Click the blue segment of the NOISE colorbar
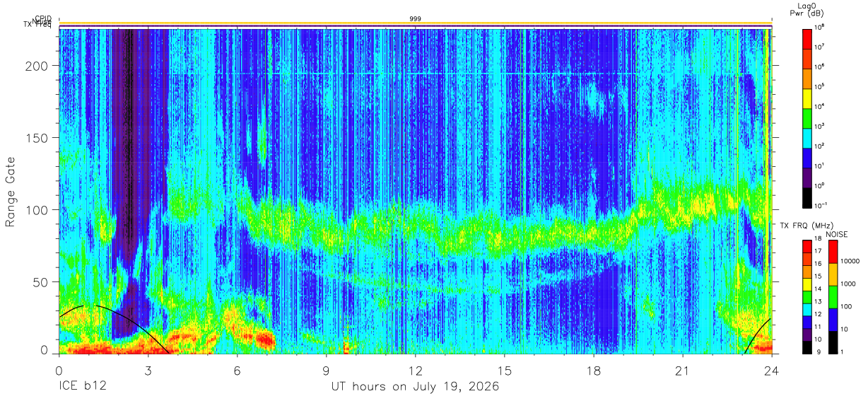 click(x=833, y=320)
